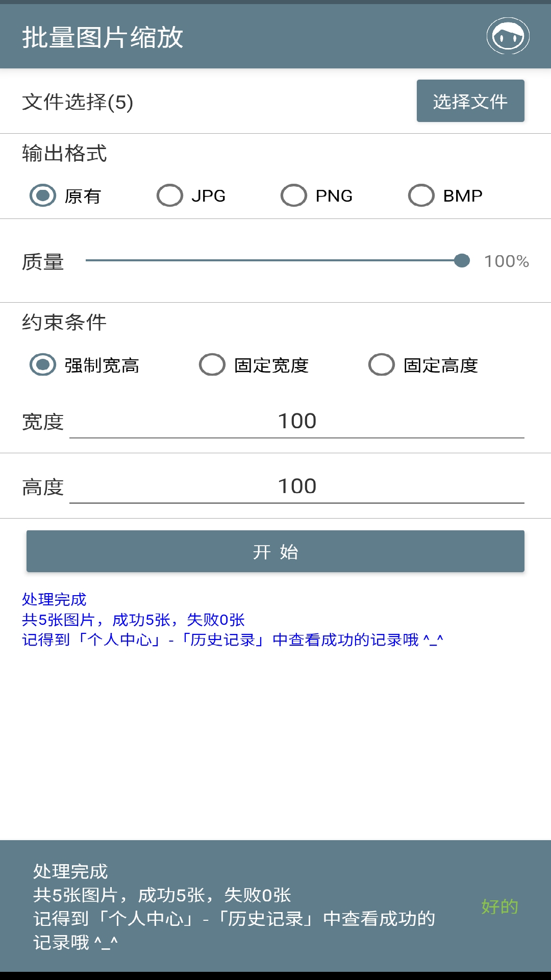Dismiss the snackbar with 好的
This screenshot has width=551, height=980.
499,906
